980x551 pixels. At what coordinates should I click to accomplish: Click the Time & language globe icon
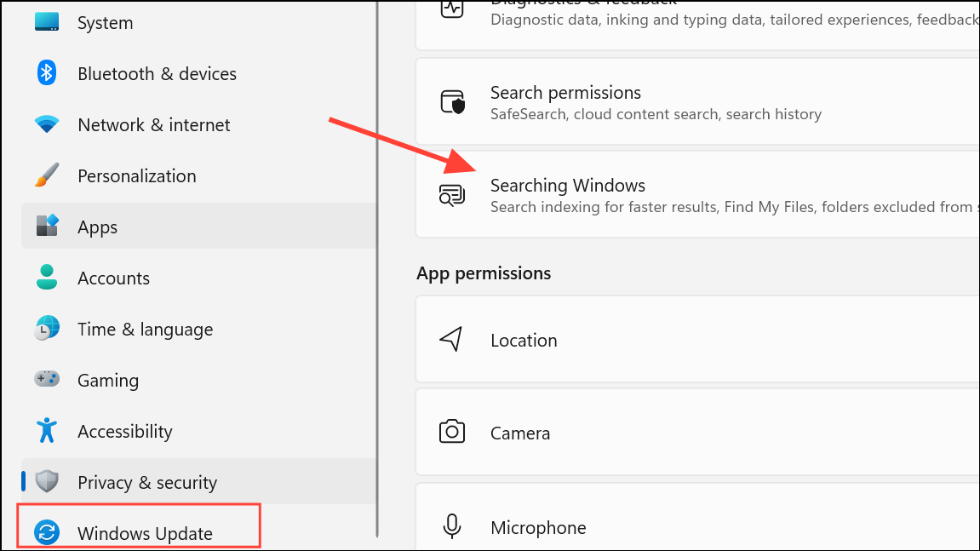(47, 329)
